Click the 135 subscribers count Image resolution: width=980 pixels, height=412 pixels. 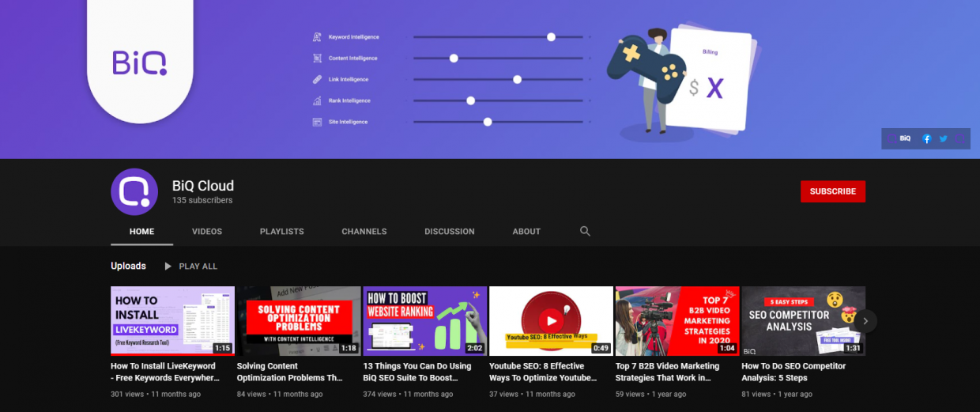202,201
